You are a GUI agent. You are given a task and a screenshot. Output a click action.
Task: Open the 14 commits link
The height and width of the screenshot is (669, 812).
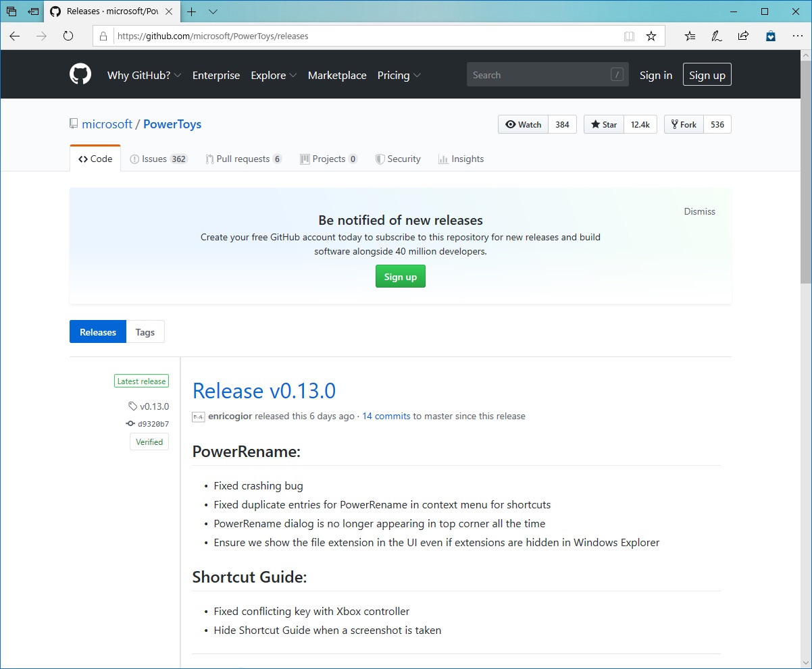point(386,416)
